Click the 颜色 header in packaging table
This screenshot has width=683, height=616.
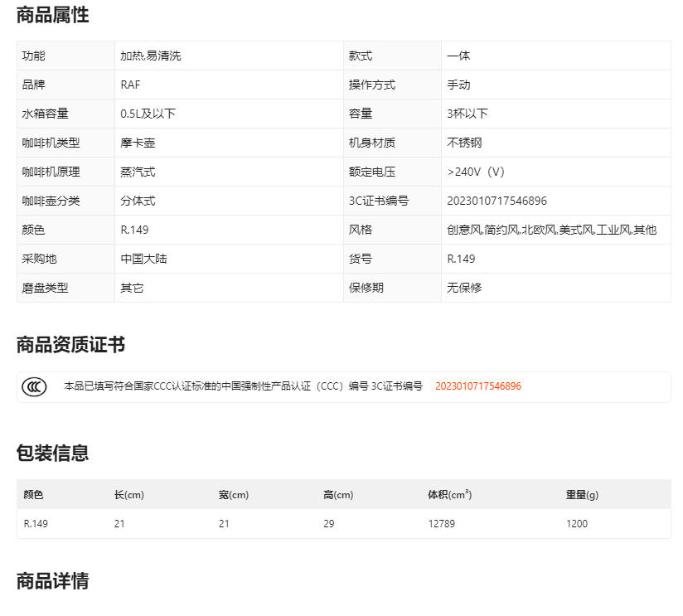(x=33, y=495)
